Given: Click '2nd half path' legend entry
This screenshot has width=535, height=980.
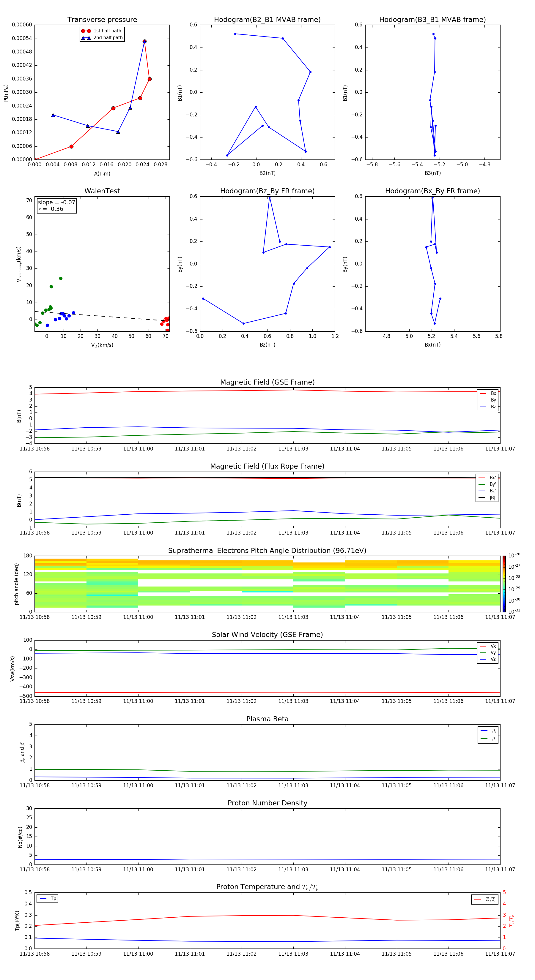Looking at the screenshot, I should coord(102,38).
